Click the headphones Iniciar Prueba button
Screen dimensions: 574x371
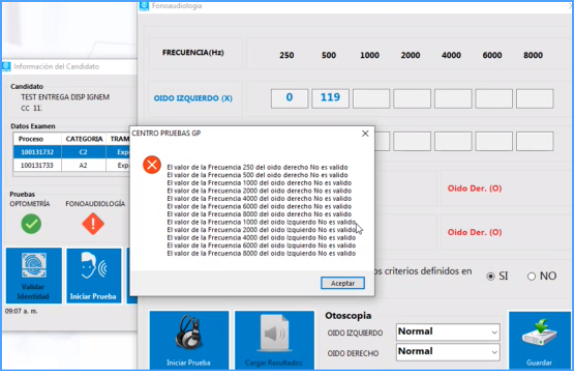point(189,340)
